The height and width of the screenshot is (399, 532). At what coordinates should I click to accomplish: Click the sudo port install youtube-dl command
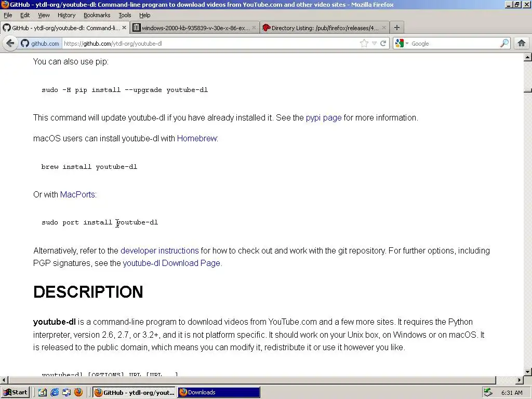click(x=100, y=222)
